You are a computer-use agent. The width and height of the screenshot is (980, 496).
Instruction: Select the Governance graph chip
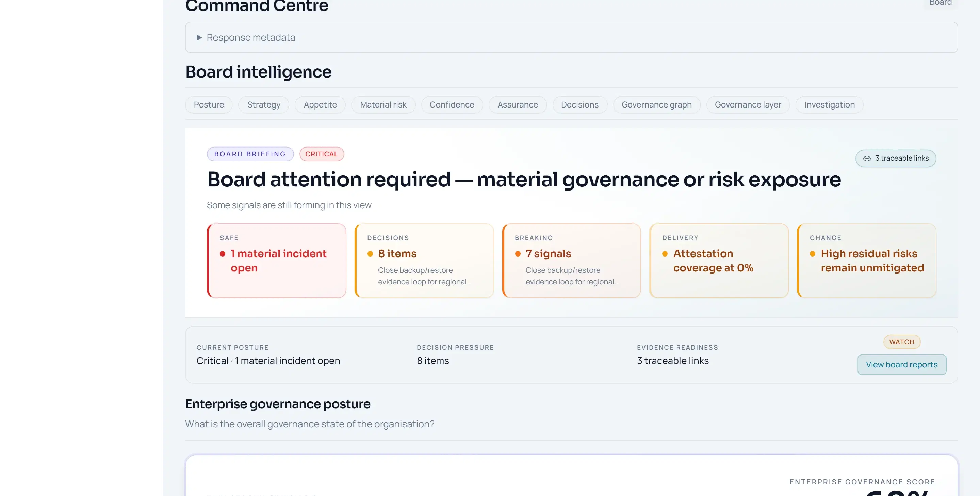(656, 104)
